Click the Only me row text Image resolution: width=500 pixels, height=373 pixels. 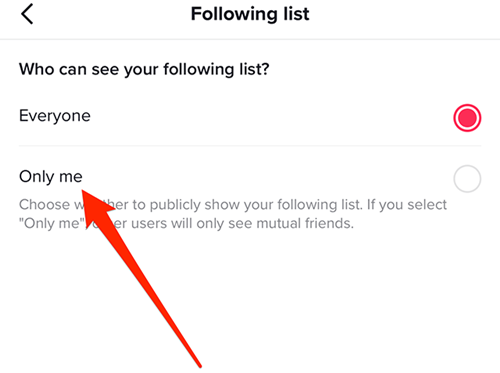point(51,177)
